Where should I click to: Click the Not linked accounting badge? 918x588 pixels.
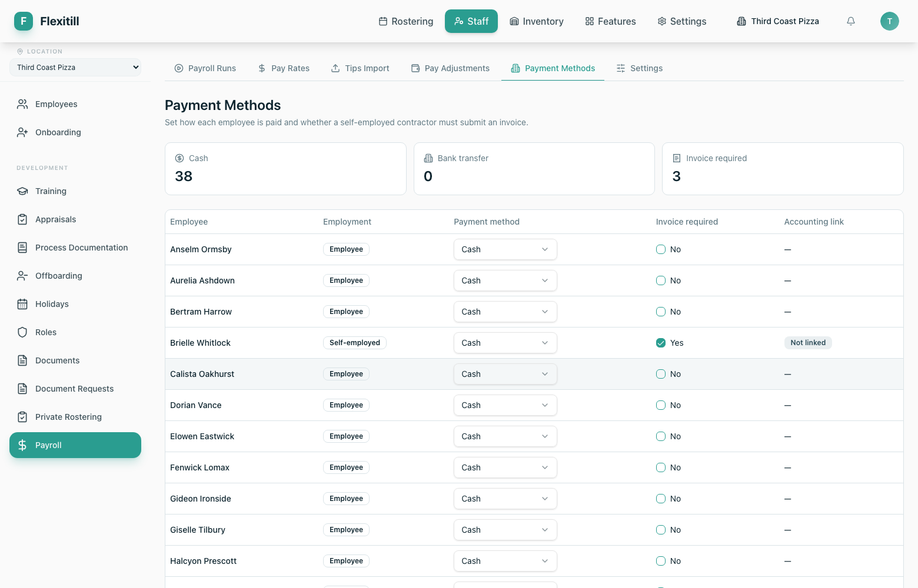coord(808,343)
